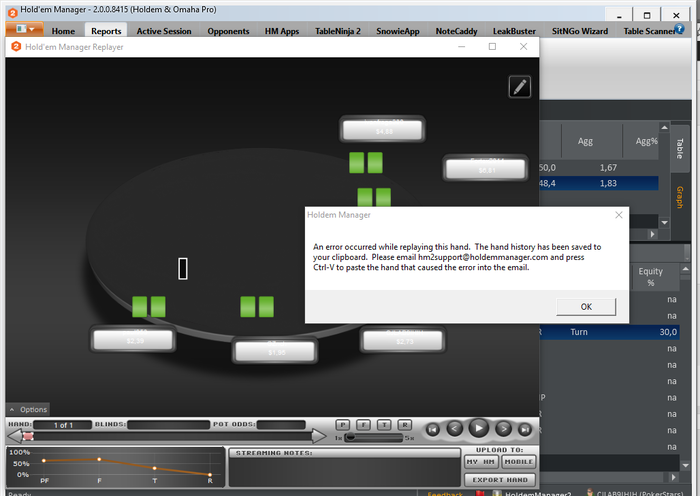Screen dimensions: 700x496
Task: Click the $4.88 player seat plate
Action: pyautogui.click(x=382, y=129)
